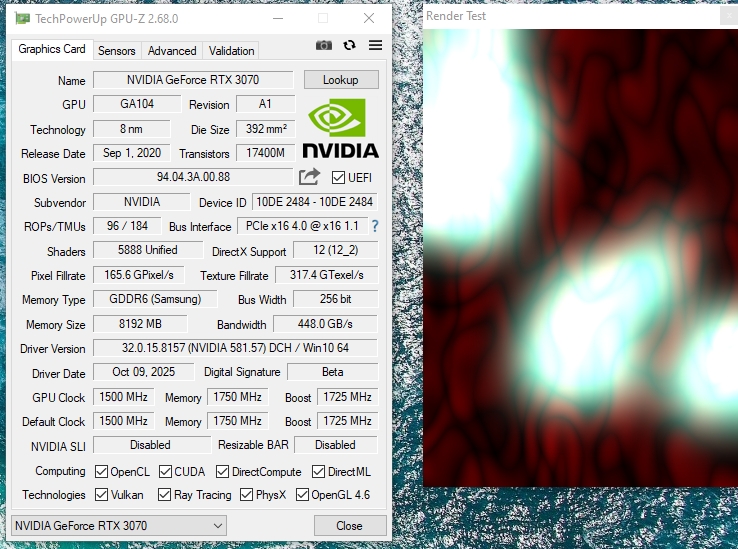The width and height of the screenshot is (738, 549).
Task: Click the Pixel Fillrate value 165.6 GPixel/s
Action: point(138,275)
